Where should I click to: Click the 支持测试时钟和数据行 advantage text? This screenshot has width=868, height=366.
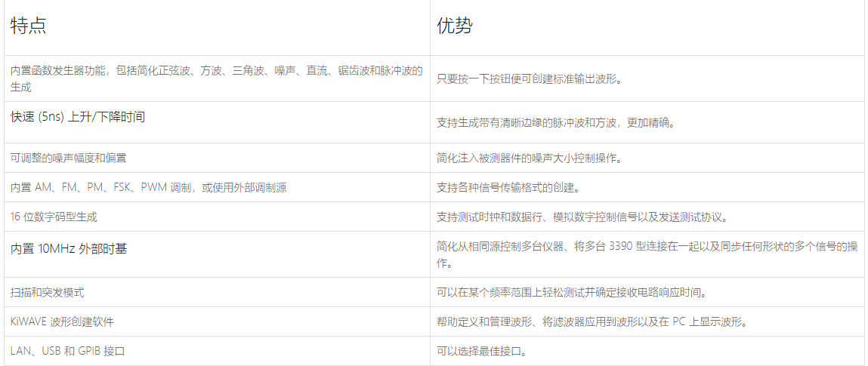click(582, 217)
